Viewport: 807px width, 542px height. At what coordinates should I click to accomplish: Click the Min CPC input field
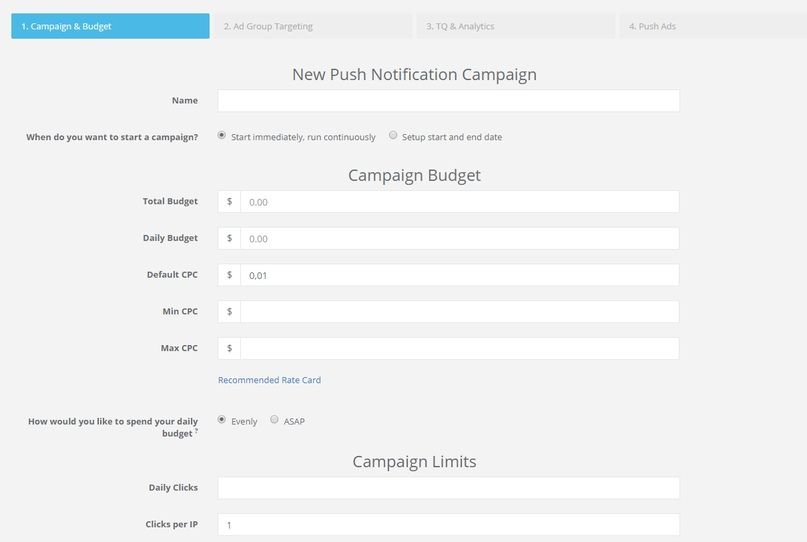point(460,312)
